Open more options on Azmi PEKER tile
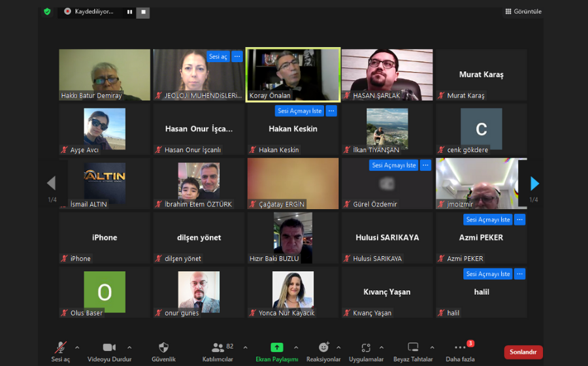 (519, 220)
